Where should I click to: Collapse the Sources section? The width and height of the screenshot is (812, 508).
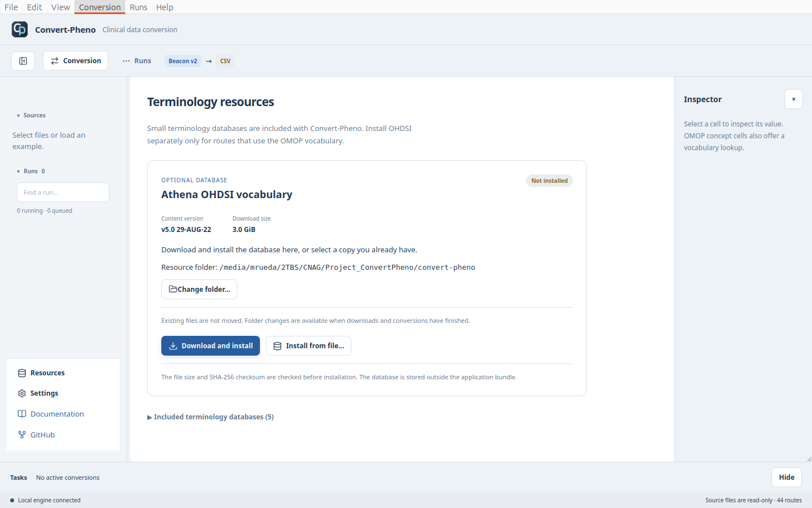click(32, 115)
